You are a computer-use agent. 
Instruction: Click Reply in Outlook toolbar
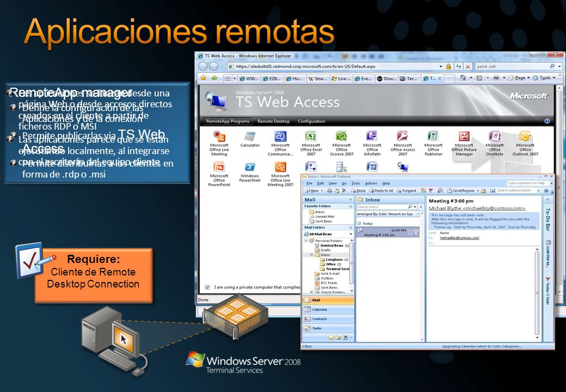coord(358,191)
